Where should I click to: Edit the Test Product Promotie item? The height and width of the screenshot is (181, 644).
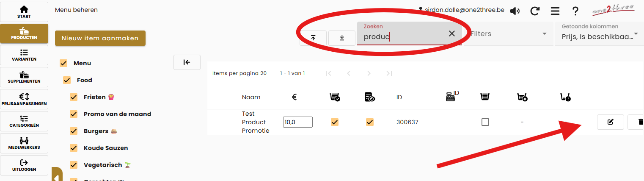pos(610,122)
